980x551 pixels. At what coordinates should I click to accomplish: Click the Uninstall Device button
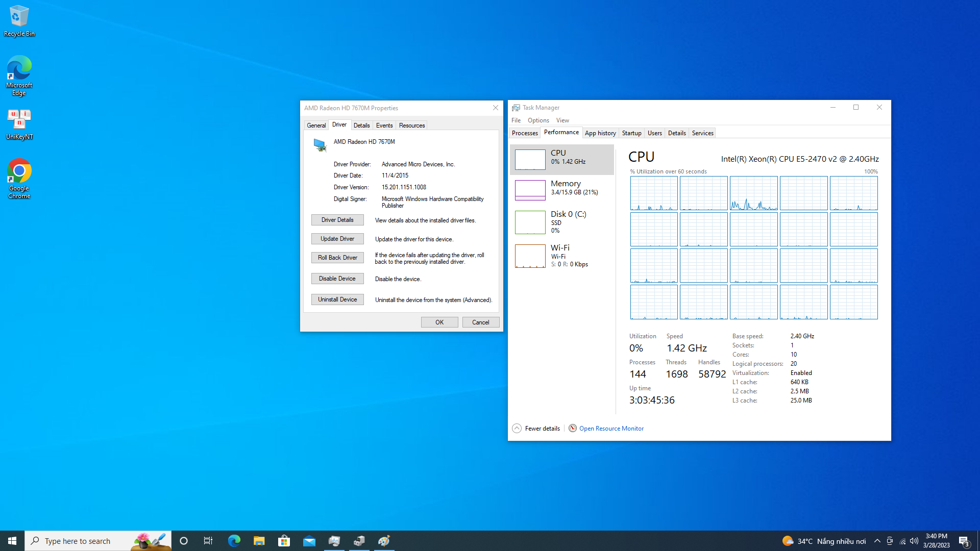[337, 299]
